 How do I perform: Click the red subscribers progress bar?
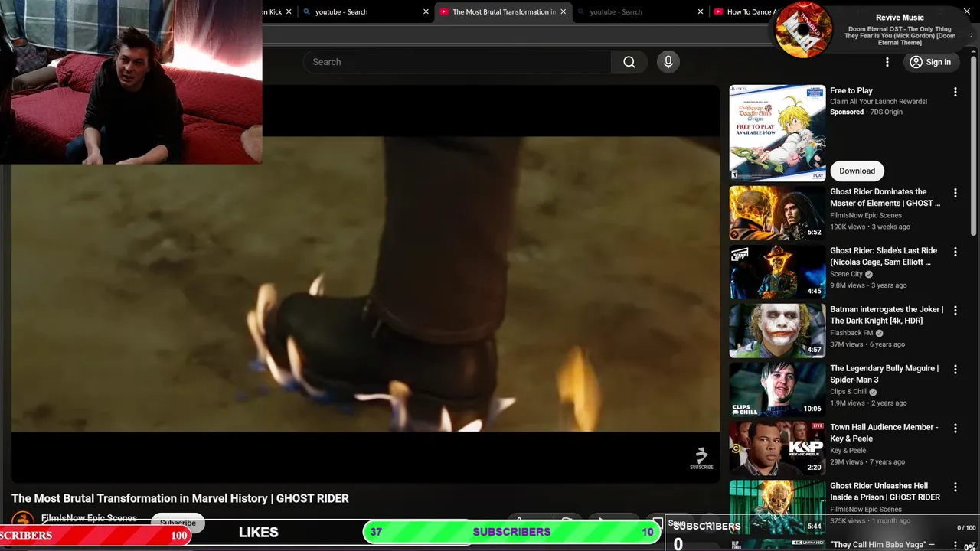94,535
